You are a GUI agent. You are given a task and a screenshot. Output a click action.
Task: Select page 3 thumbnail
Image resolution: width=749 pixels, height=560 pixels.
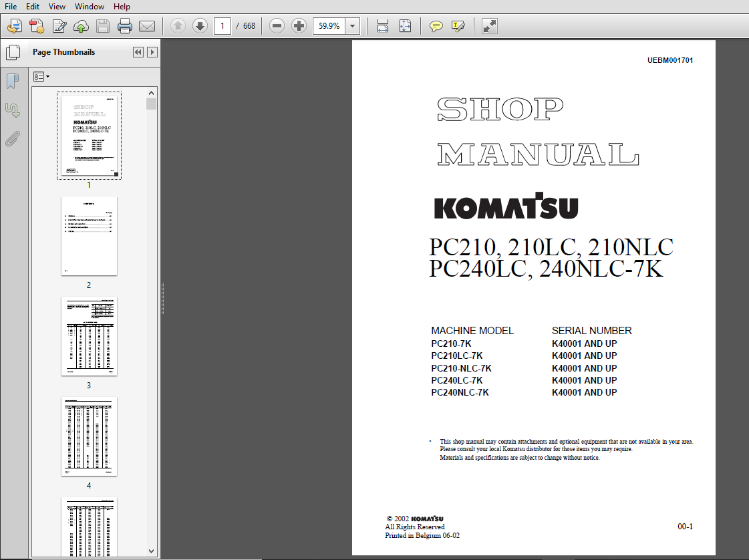(89, 336)
